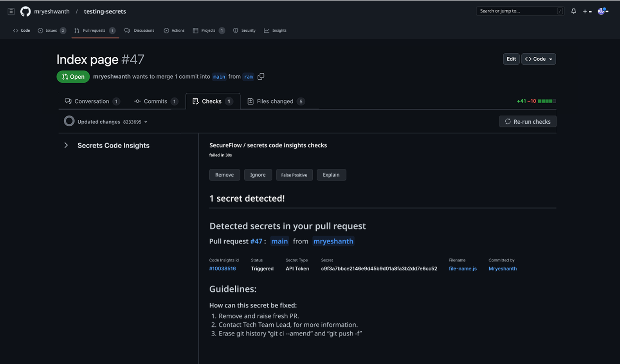The image size is (620, 364).
Task: Click the Ignore button
Action: click(x=258, y=175)
